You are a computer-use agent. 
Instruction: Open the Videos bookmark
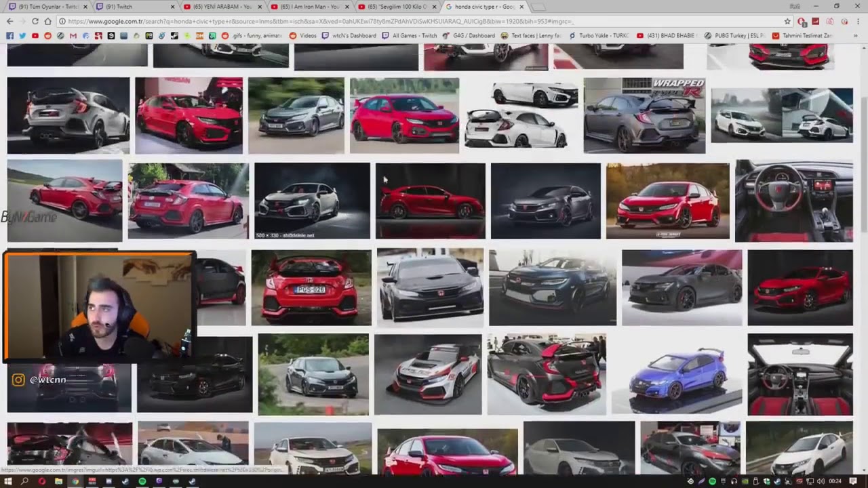click(x=303, y=35)
